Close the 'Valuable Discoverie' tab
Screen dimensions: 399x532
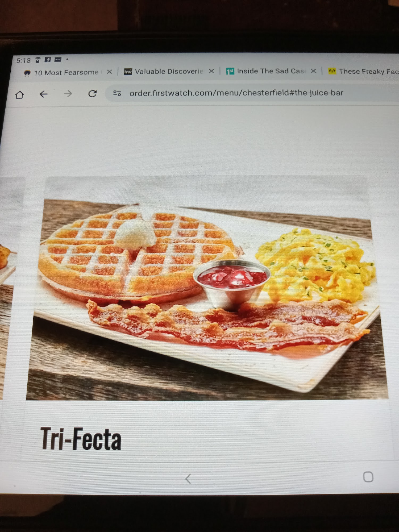click(x=211, y=71)
